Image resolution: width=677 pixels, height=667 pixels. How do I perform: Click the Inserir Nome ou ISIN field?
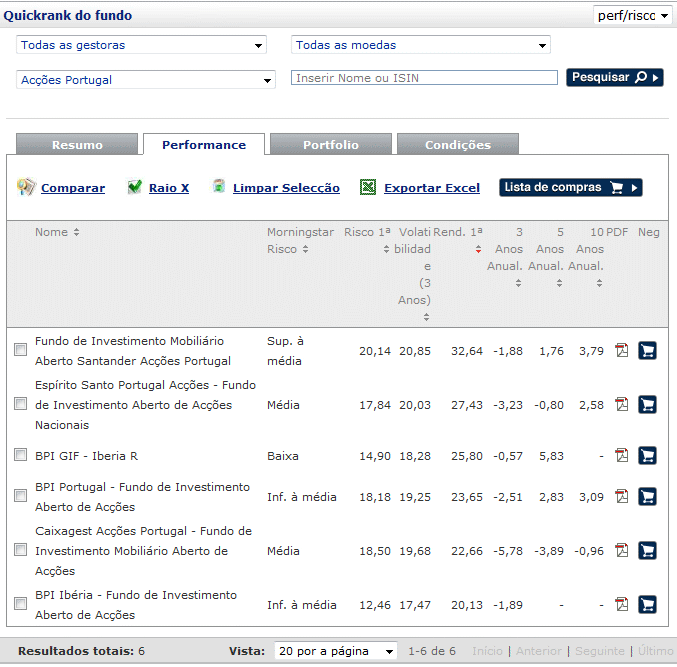click(x=424, y=78)
